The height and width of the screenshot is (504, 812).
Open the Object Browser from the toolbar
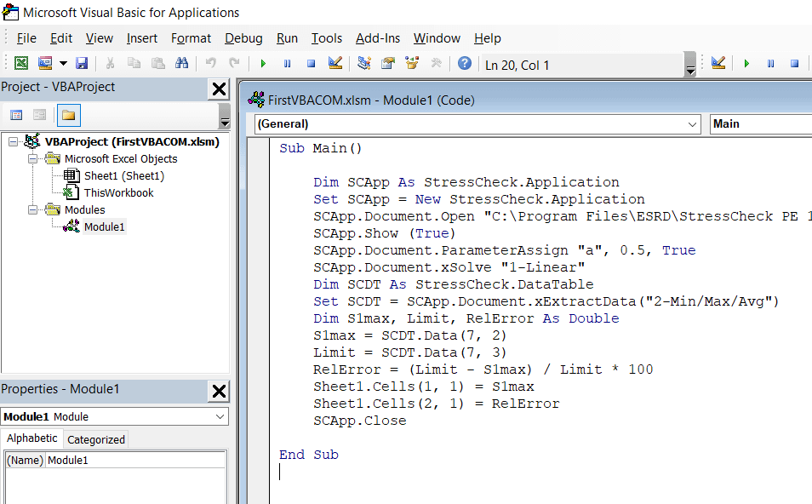pos(415,63)
